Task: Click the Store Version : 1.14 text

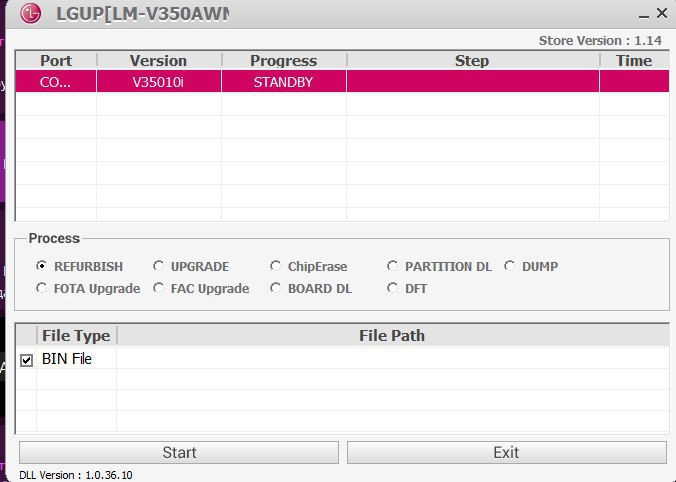Action: pyautogui.click(x=600, y=41)
